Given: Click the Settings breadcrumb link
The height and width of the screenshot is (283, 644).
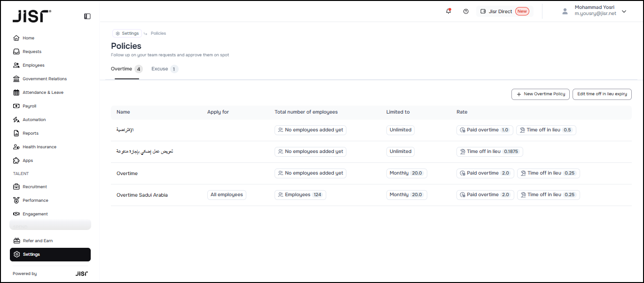Looking at the screenshot, I should click(127, 33).
